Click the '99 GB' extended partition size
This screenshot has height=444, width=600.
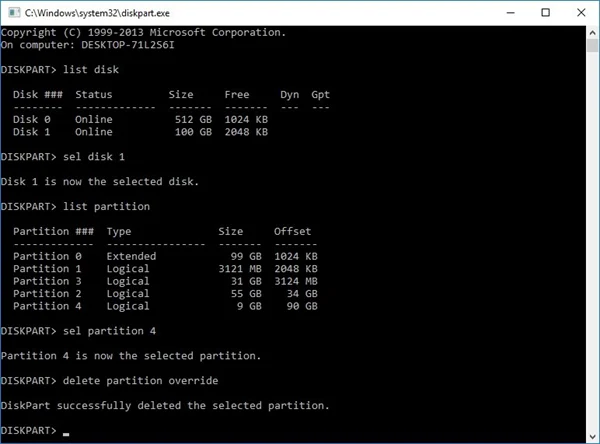click(x=246, y=256)
